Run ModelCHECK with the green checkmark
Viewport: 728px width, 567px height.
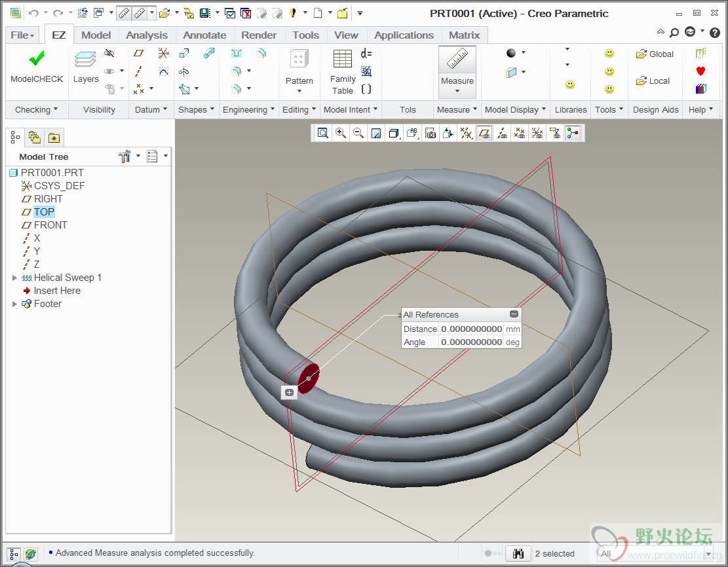[x=37, y=67]
